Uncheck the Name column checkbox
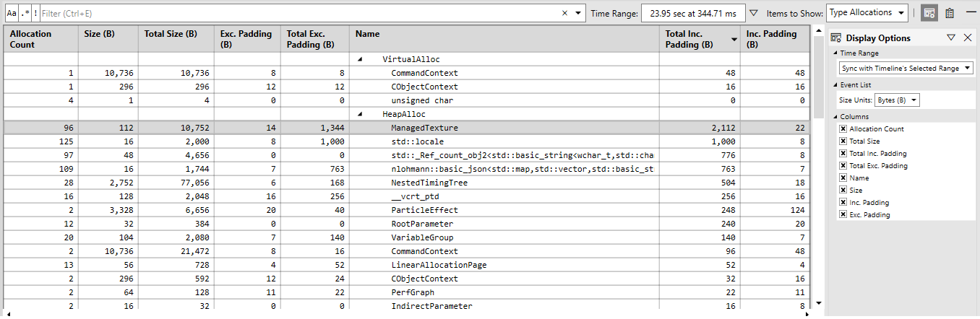 point(843,178)
